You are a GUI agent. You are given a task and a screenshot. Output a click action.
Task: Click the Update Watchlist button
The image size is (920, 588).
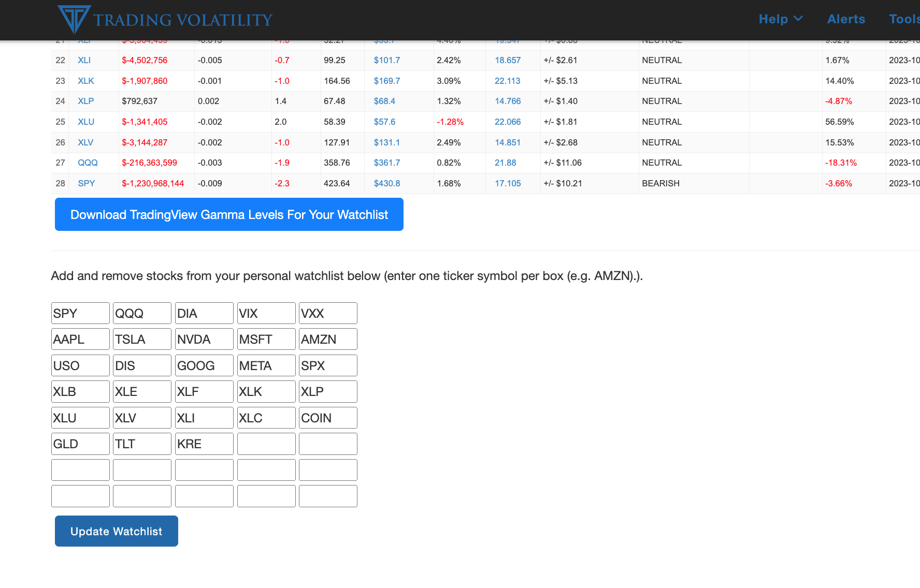tap(117, 531)
